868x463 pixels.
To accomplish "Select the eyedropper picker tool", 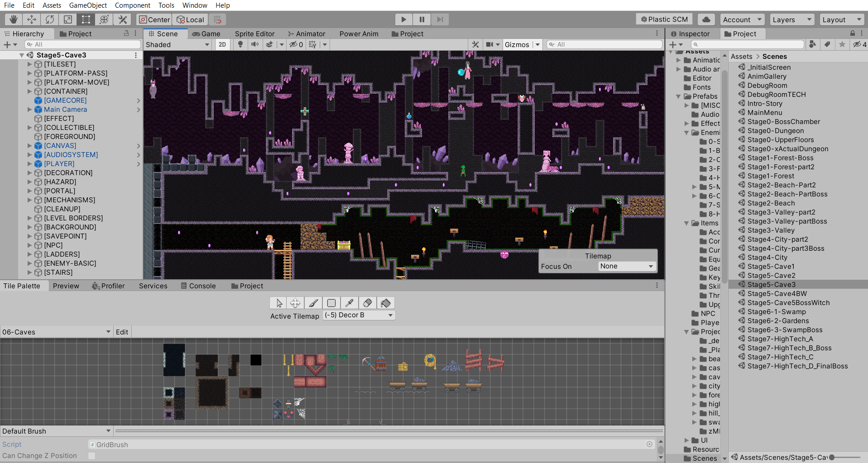I will [350, 303].
